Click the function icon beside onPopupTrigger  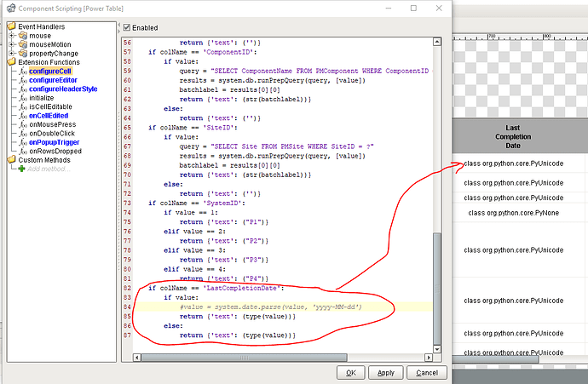(23, 142)
